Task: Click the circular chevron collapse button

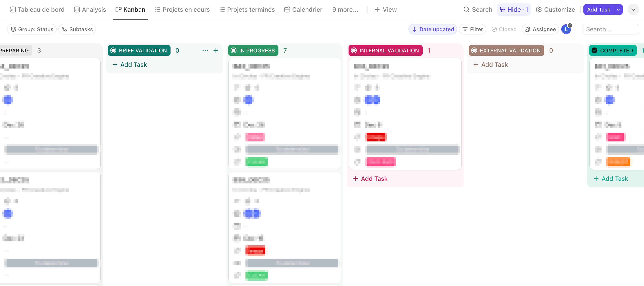Action: pyautogui.click(x=633, y=10)
